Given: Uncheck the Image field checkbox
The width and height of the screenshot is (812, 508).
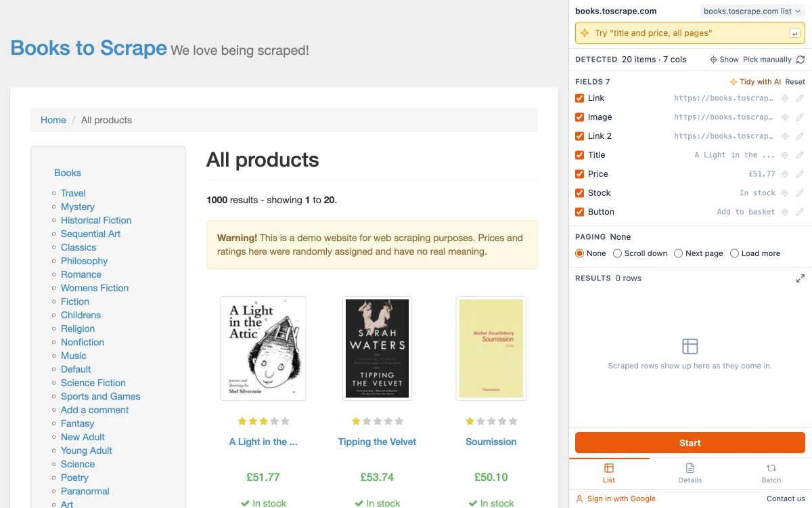Looking at the screenshot, I should 580,117.
